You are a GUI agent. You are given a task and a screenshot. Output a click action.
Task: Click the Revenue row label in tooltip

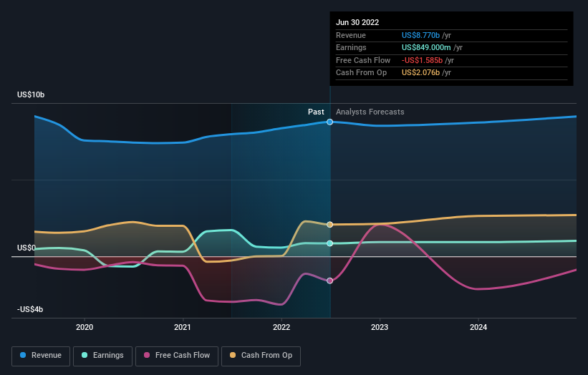point(351,35)
